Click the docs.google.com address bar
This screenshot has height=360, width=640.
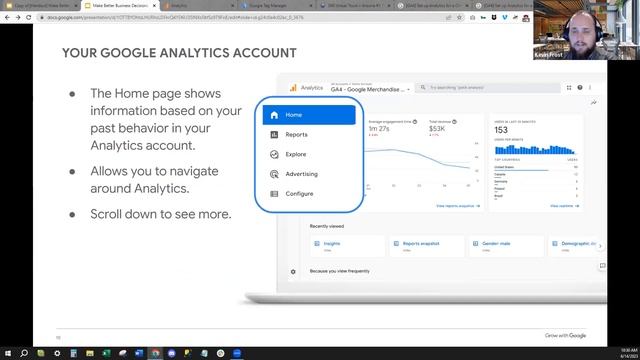coord(241,18)
